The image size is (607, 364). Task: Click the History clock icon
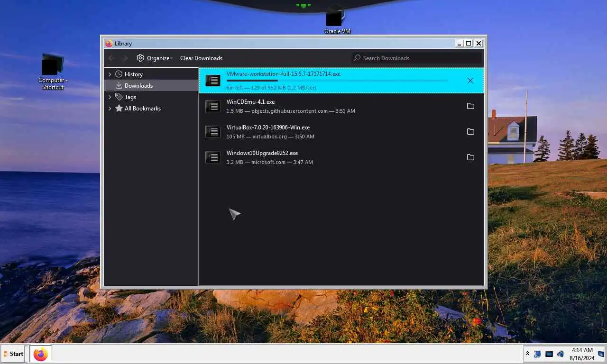point(119,74)
